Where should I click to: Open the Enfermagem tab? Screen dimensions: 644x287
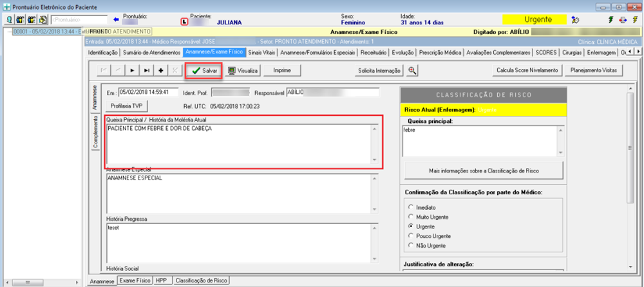pos(601,53)
